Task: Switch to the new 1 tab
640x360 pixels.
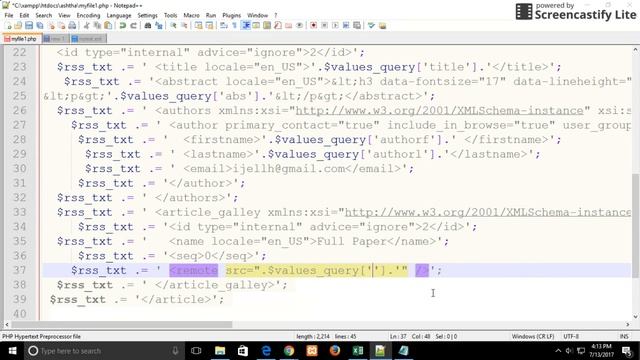Action: pyautogui.click(x=56, y=39)
